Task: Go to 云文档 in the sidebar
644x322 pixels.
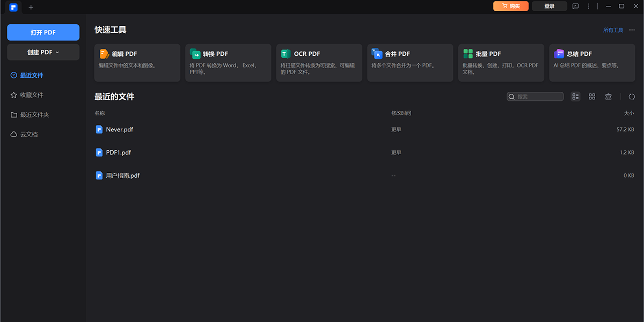Action: point(29,134)
